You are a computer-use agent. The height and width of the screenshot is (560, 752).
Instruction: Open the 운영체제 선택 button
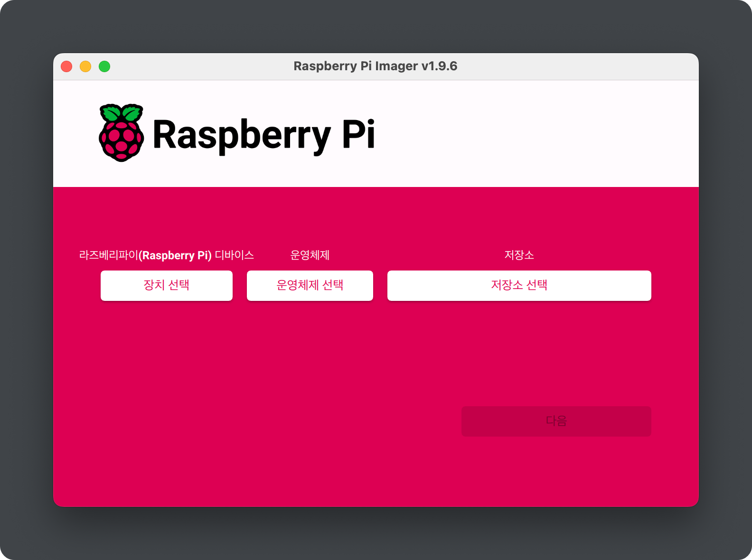pyautogui.click(x=310, y=286)
